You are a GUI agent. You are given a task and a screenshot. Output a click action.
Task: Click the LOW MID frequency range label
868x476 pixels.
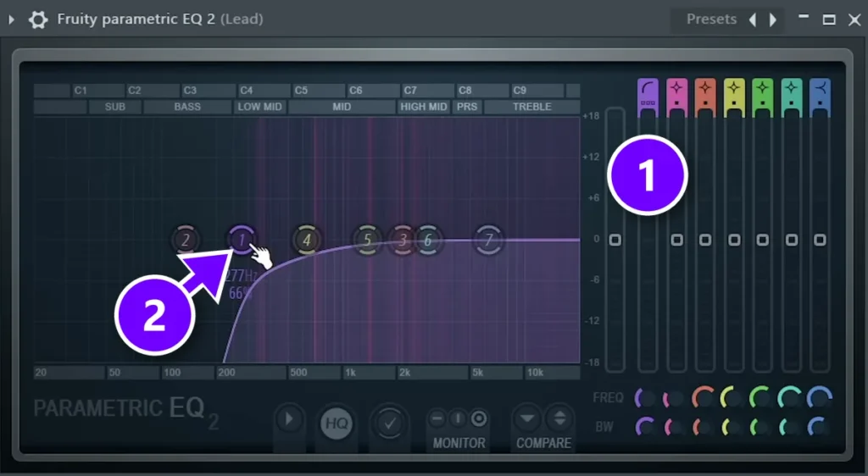259,107
